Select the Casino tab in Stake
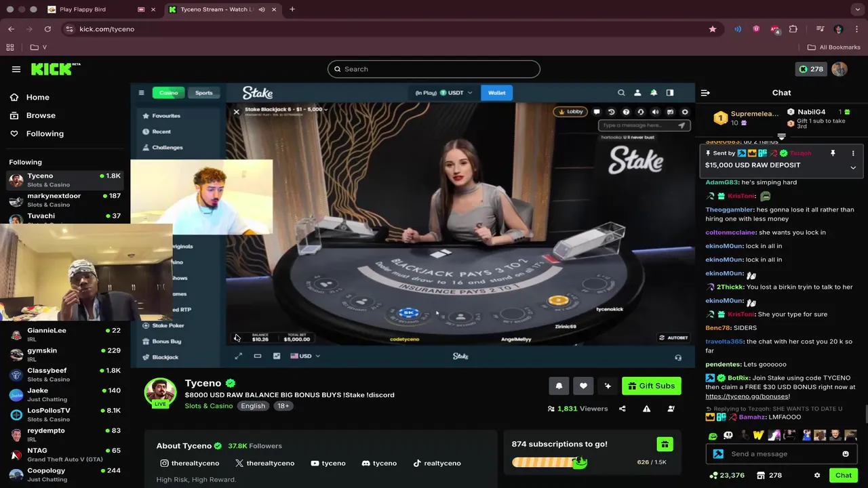Viewport: 868px width, 488px height. (x=168, y=93)
